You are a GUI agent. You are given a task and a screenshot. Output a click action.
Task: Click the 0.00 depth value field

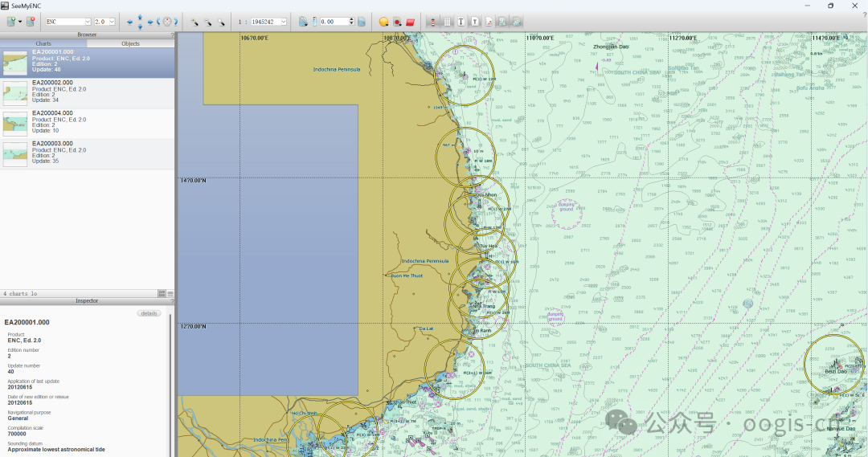[x=334, y=22]
